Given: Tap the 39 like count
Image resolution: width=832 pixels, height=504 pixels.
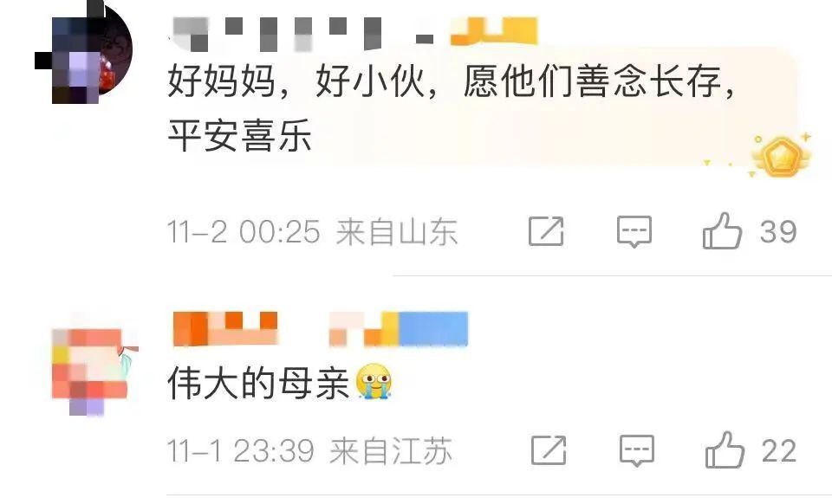Looking at the screenshot, I should (778, 231).
